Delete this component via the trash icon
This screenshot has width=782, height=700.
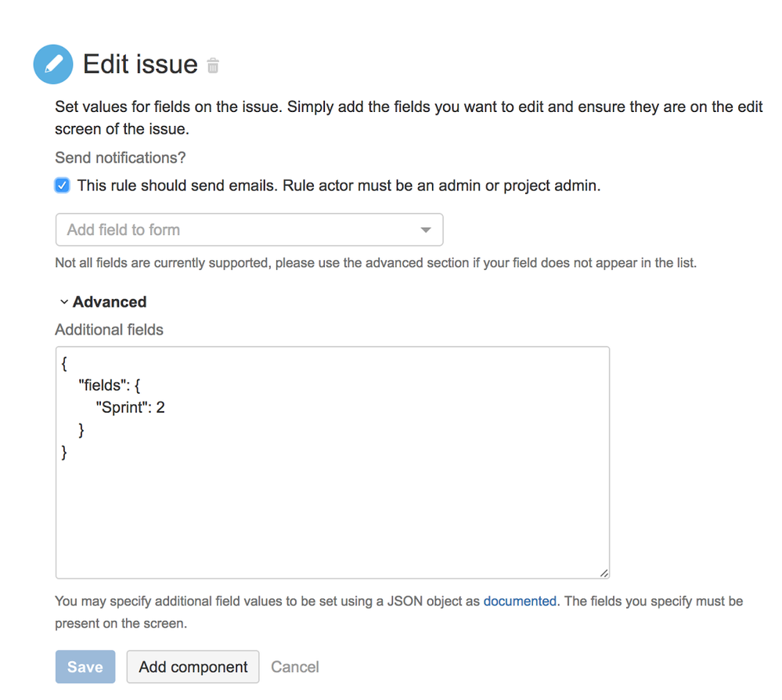(213, 65)
